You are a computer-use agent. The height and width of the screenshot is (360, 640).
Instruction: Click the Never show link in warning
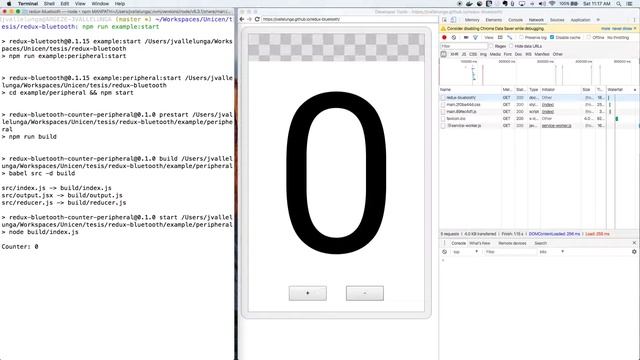622,29
